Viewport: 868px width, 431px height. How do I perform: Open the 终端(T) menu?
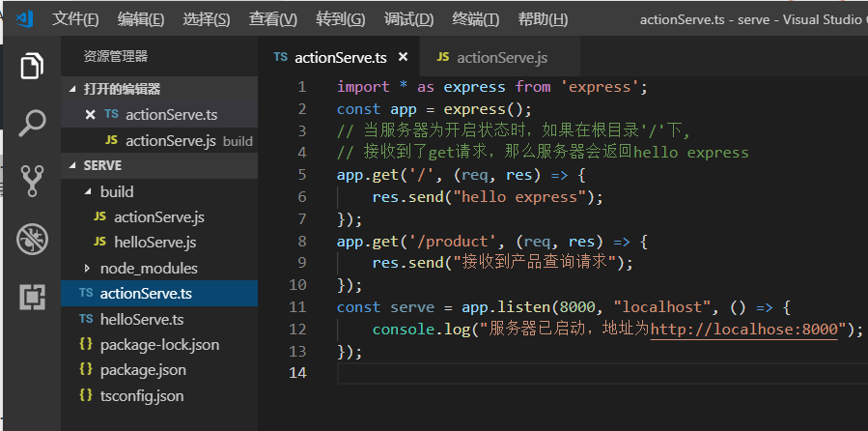pyautogui.click(x=476, y=19)
